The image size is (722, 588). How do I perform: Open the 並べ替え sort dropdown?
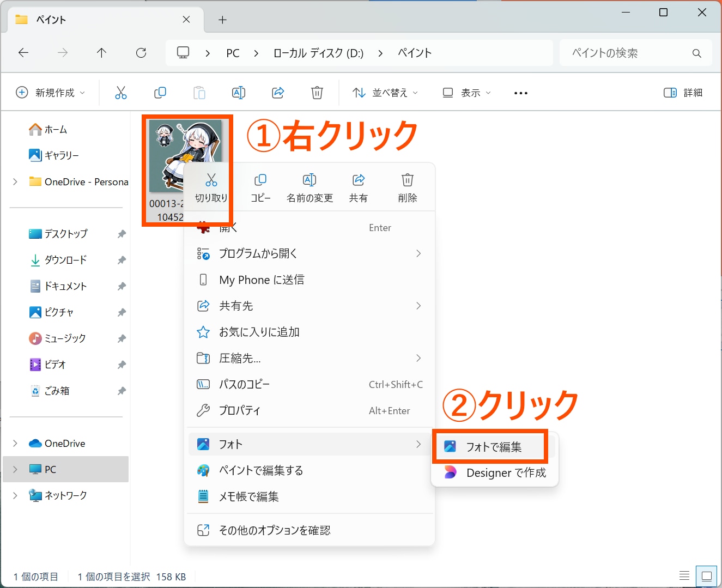point(385,93)
